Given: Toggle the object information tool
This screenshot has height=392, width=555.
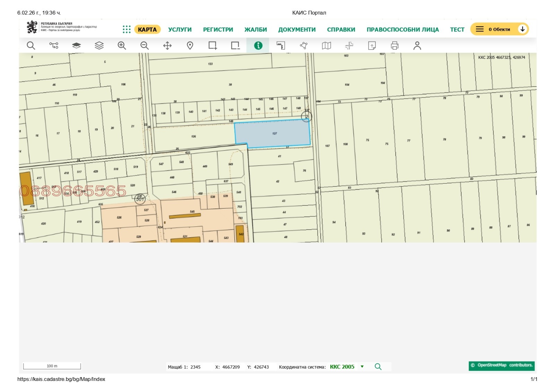Looking at the screenshot, I should point(258,45).
